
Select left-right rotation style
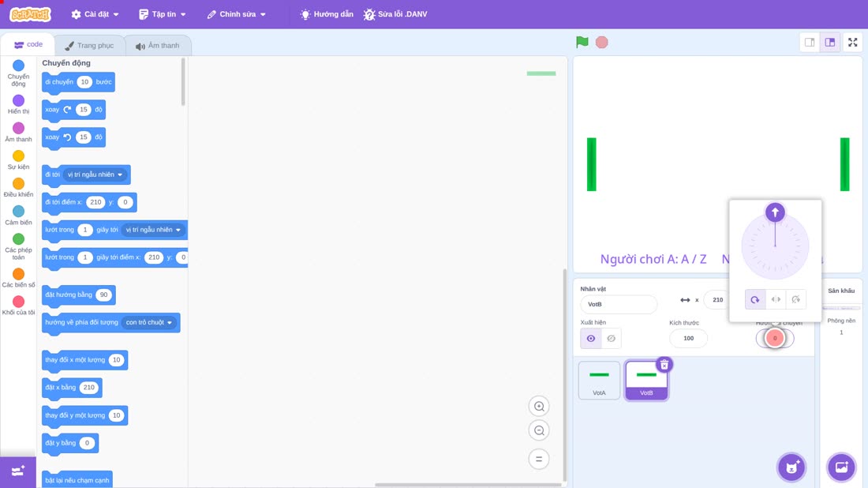pos(776,299)
